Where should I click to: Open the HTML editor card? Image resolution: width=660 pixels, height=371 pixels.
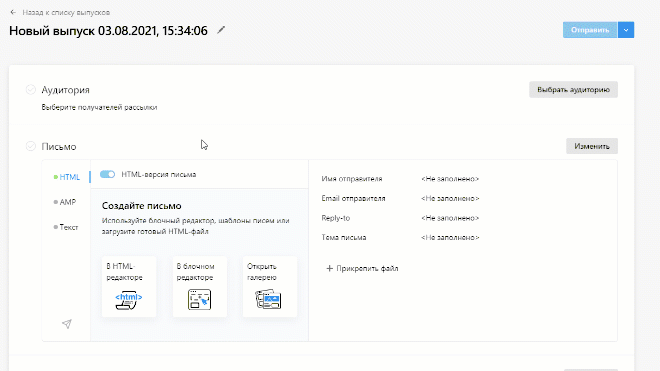(x=129, y=287)
